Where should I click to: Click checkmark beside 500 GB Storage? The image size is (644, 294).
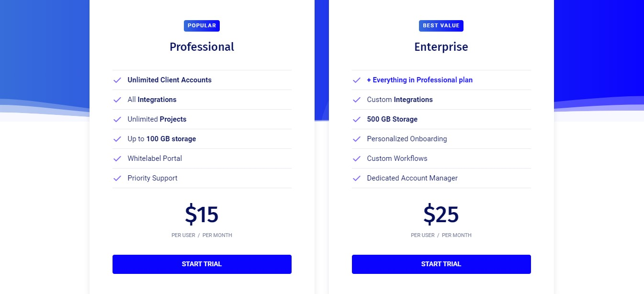point(356,119)
